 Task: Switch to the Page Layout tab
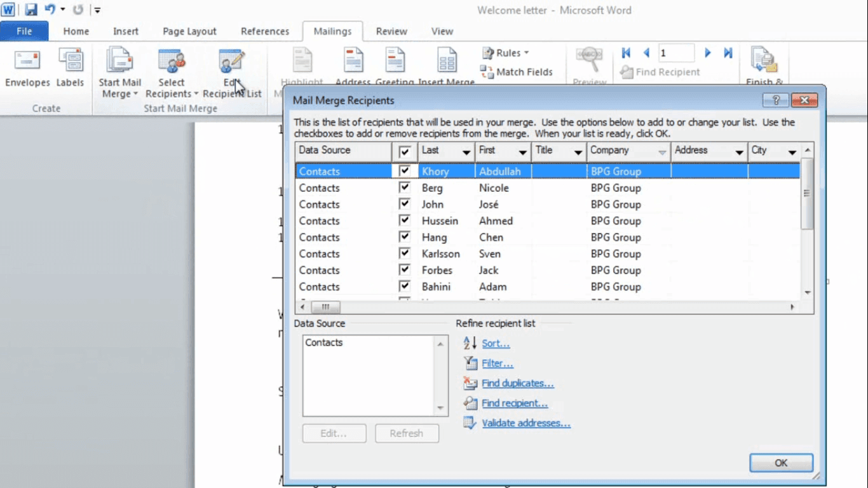[189, 31]
